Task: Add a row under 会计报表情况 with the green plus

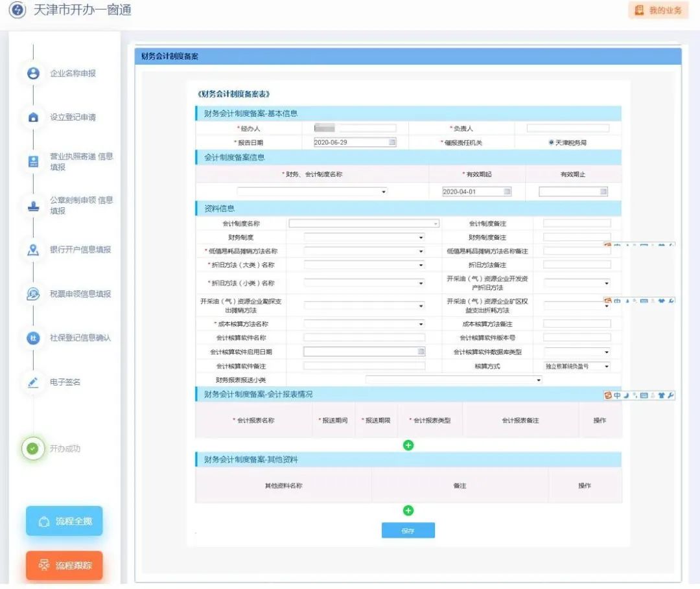Action: coord(408,445)
